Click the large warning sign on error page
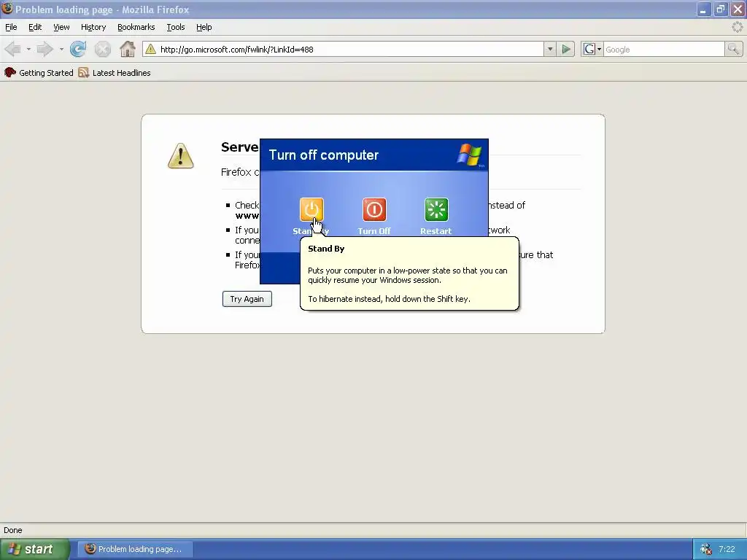747x560 pixels. (181, 156)
